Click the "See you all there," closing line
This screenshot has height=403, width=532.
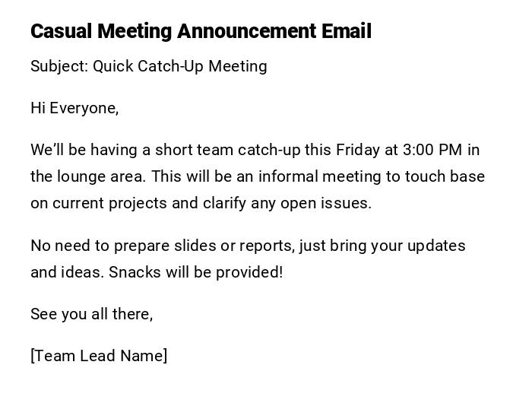tap(91, 314)
